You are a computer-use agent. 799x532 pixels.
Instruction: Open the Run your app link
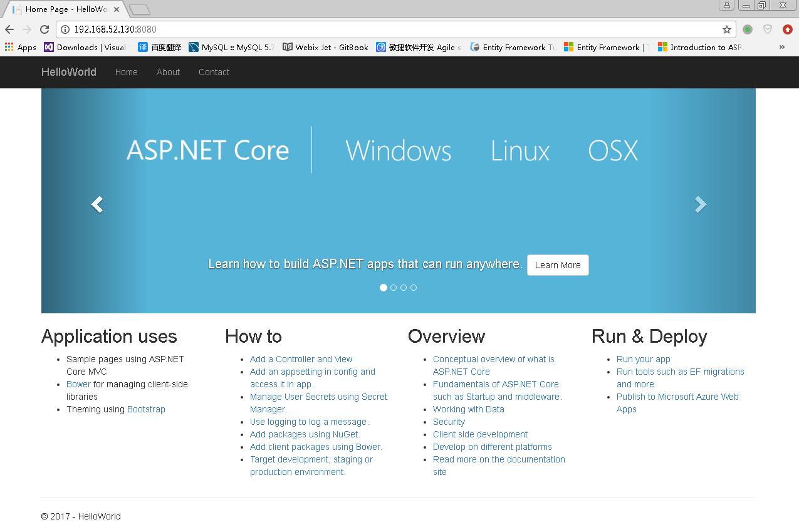[x=644, y=359]
